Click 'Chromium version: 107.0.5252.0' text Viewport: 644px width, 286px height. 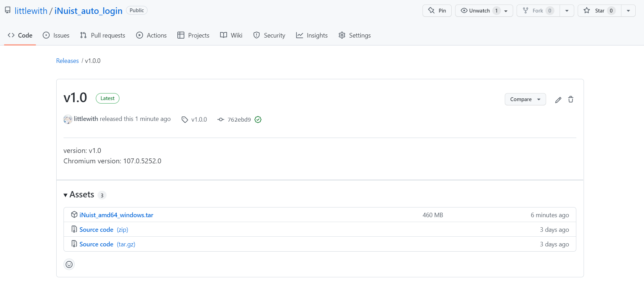(x=112, y=161)
